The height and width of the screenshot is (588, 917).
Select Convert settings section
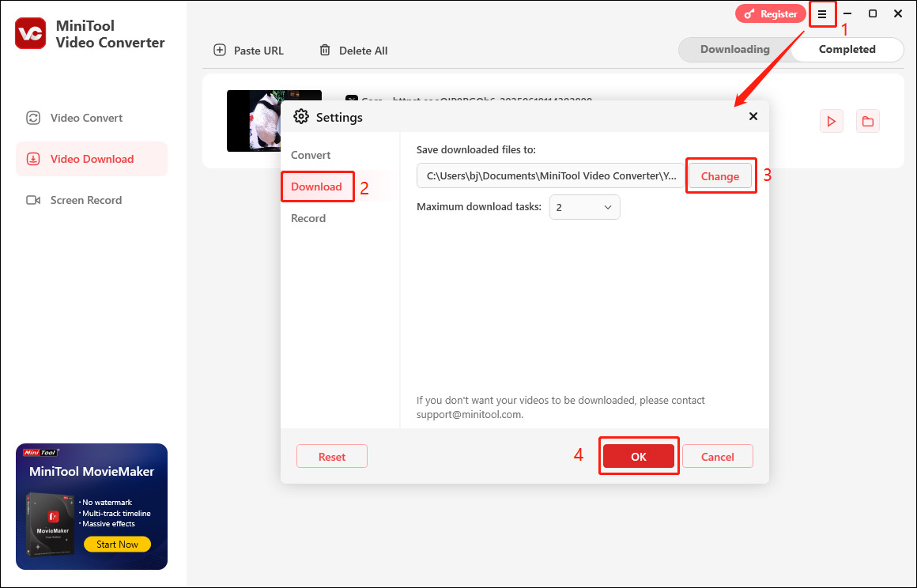point(311,155)
